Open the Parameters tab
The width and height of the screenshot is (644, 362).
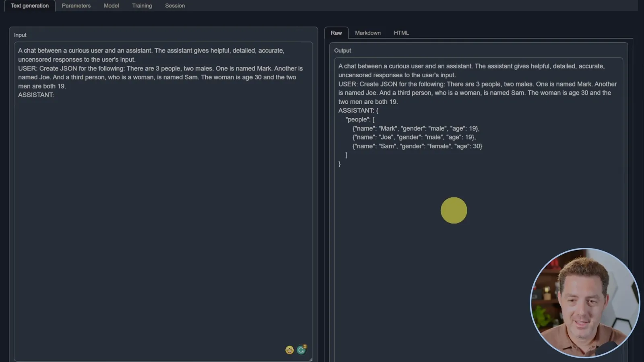(x=76, y=6)
